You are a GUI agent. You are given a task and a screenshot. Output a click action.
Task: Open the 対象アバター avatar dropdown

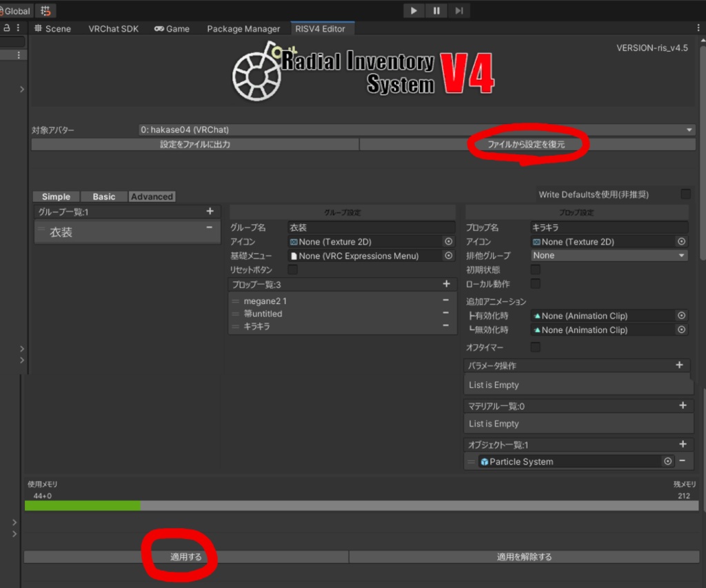coord(417,130)
